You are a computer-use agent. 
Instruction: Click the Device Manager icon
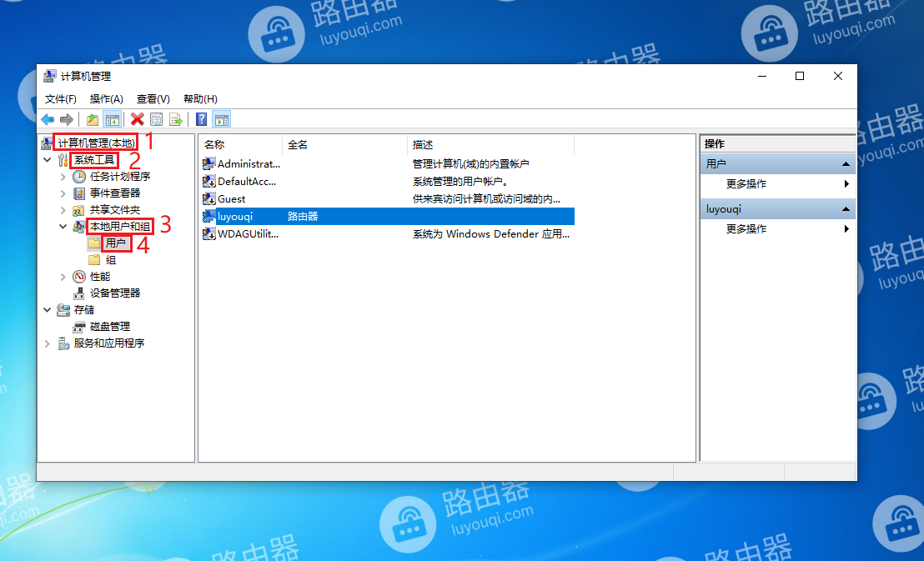pos(79,293)
